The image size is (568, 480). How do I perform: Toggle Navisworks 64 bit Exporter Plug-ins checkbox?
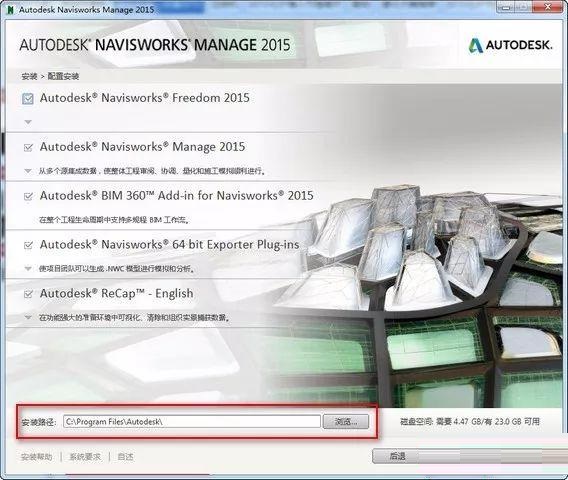click(28, 245)
